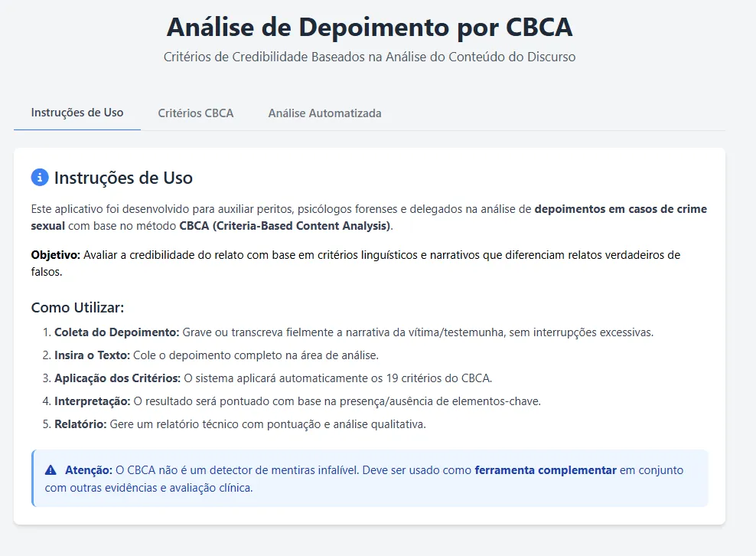Select step 5 Relatório

(x=80, y=424)
